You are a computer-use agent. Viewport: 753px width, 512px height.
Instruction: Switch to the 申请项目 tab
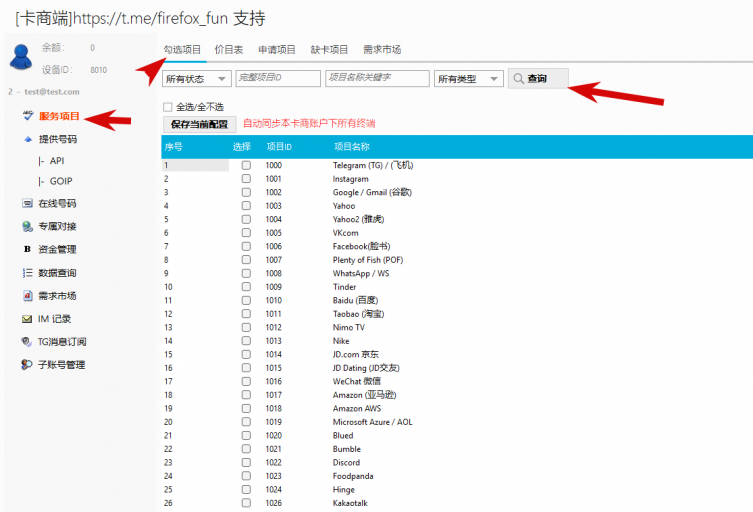point(277,49)
